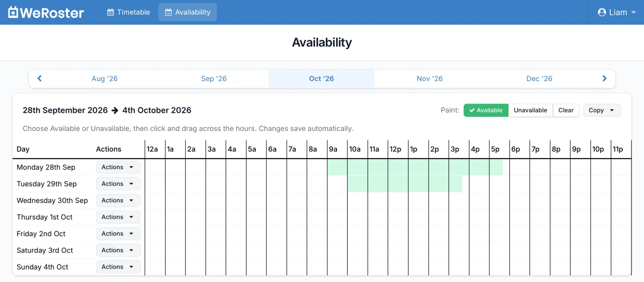The height and width of the screenshot is (282, 644).
Task: Click the checkmark icon on Available
Action: (x=472, y=110)
